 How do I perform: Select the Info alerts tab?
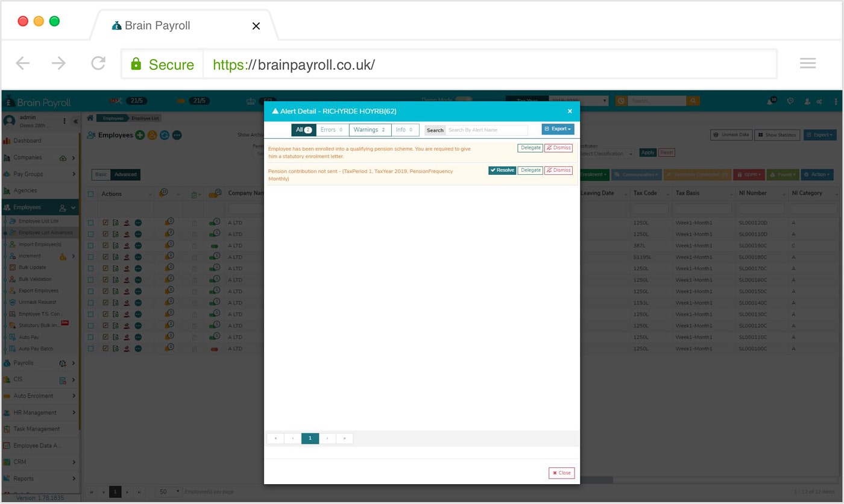point(405,130)
